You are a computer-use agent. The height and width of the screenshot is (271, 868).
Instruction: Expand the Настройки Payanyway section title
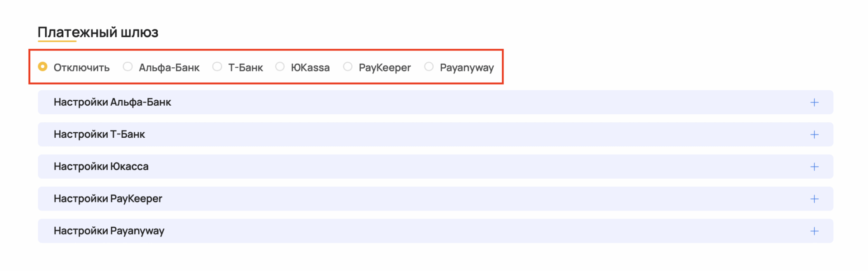[x=109, y=231]
